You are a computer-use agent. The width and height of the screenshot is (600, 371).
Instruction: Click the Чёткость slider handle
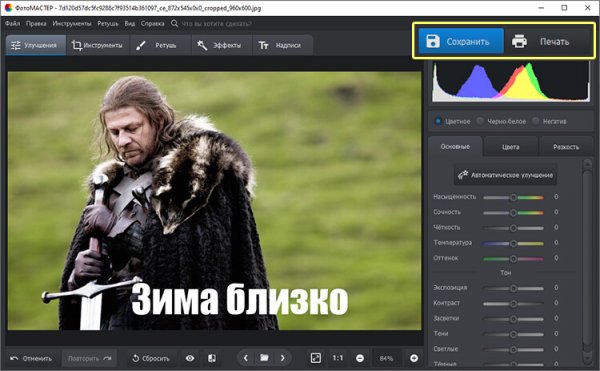[x=513, y=228]
